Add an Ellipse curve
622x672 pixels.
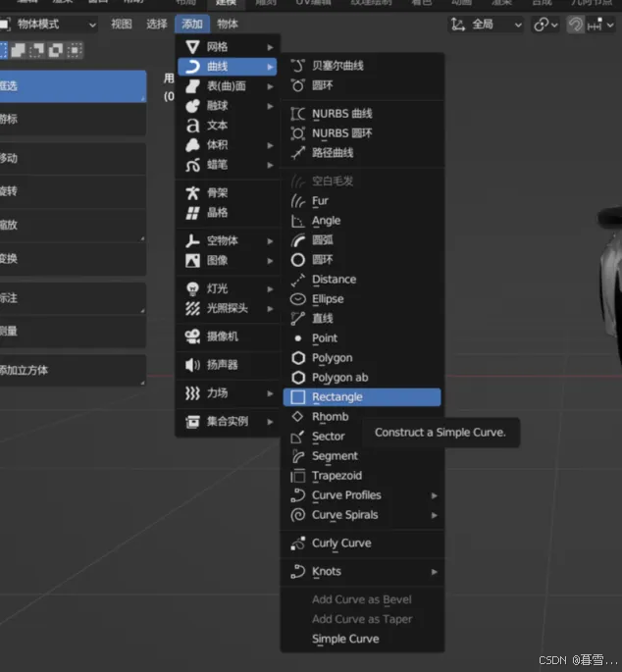tap(362, 299)
